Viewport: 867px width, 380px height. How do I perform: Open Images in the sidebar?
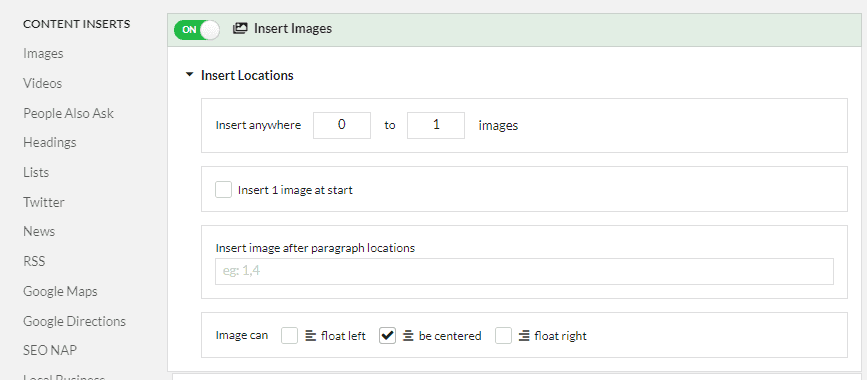point(43,54)
